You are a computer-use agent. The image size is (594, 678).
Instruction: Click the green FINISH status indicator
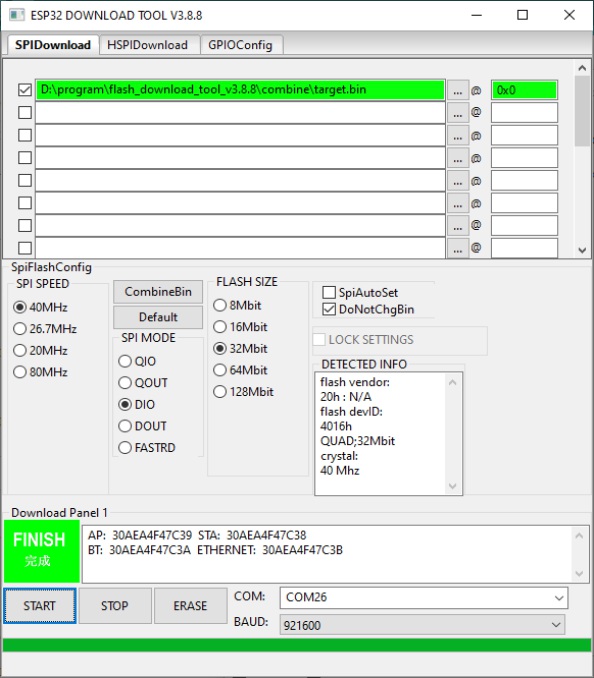42,551
